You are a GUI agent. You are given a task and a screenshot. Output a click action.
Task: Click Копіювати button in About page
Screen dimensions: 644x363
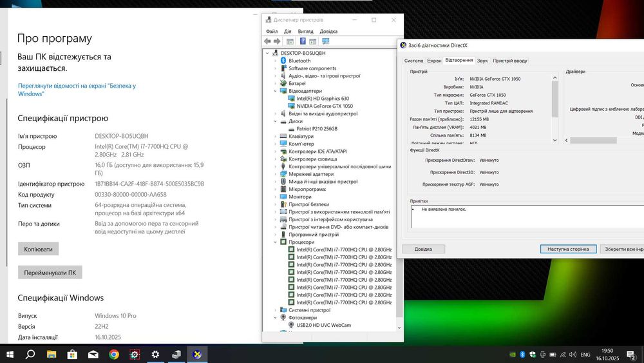coord(38,249)
